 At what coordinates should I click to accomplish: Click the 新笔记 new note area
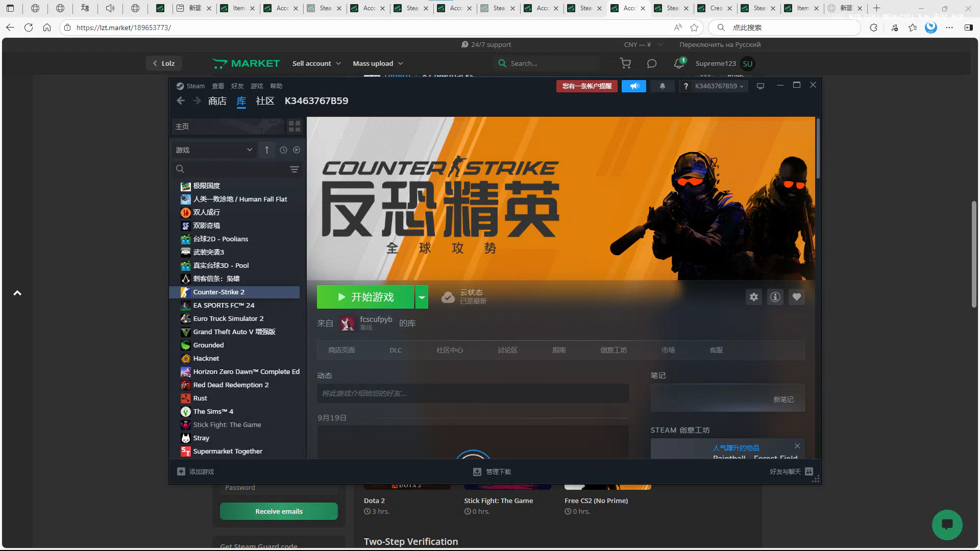click(x=728, y=398)
